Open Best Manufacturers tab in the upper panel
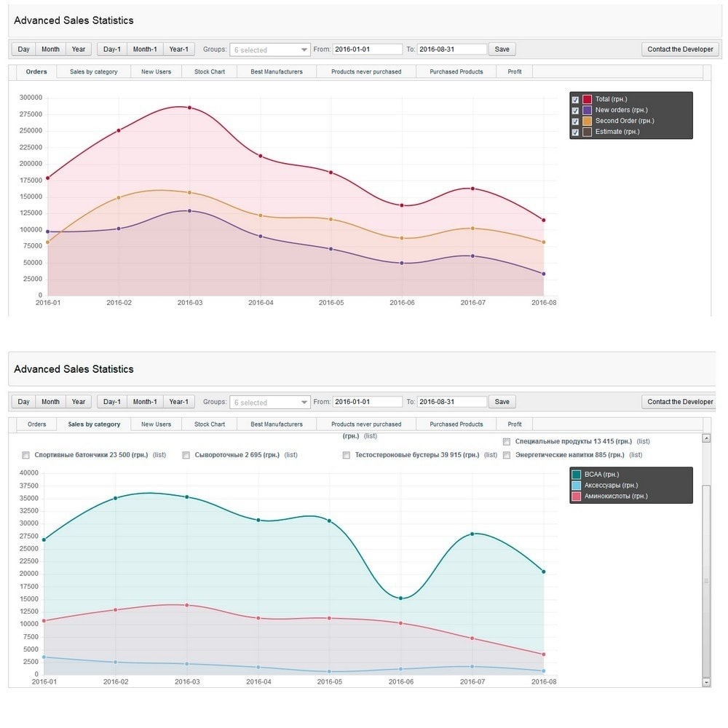Viewport: 728px width, 728px height. tap(277, 71)
